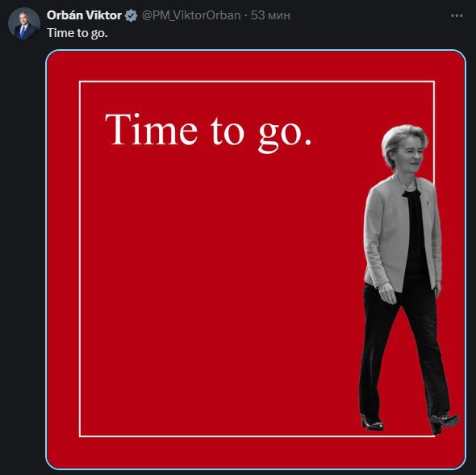Click the blue verified badge icon
Viewport: 476px width, 475px height.
click(x=132, y=15)
